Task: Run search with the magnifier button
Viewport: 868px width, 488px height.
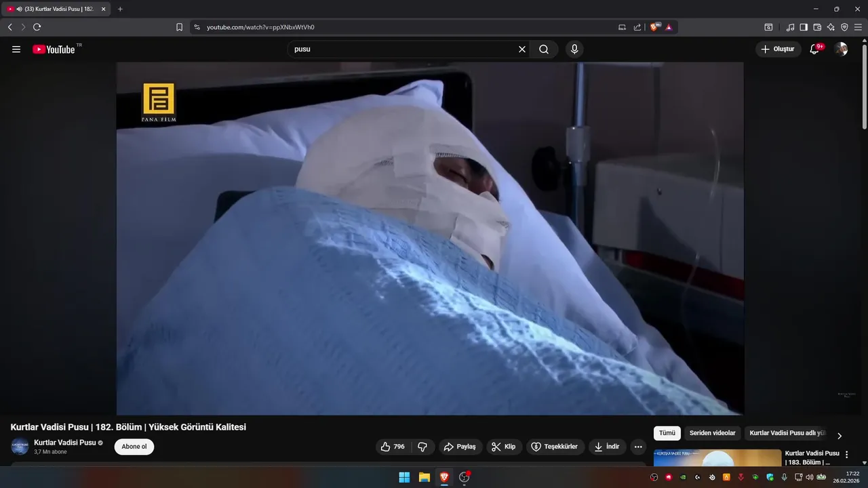Action: 544,49
